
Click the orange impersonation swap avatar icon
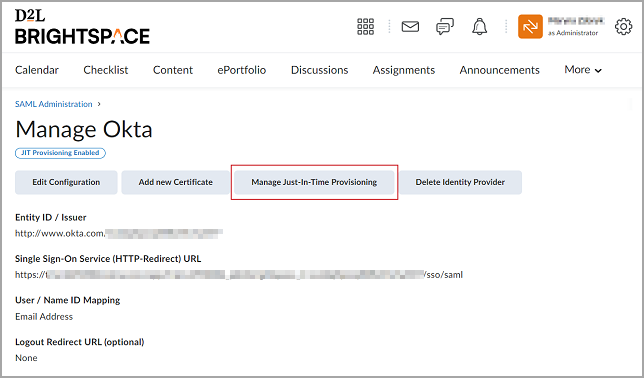(x=530, y=27)
